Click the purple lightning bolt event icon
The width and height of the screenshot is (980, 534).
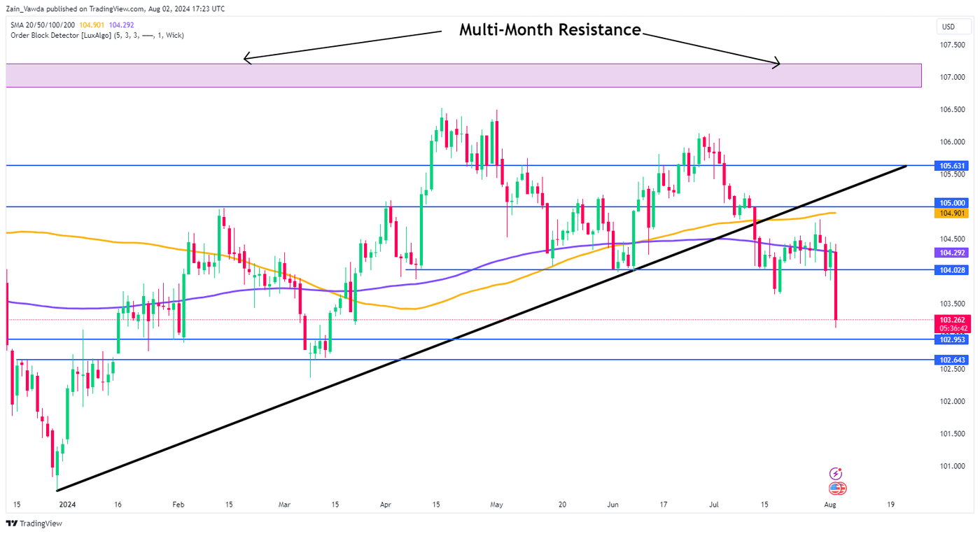point(835,474)
